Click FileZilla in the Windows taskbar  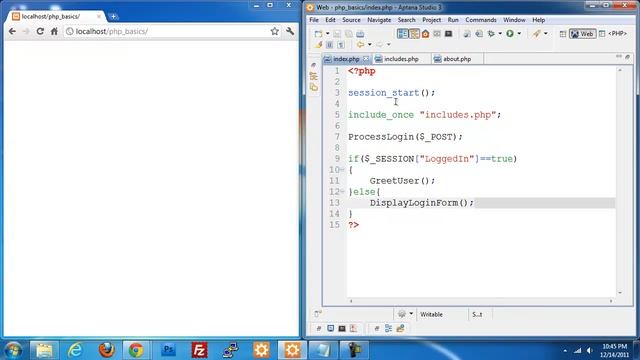click(199, 350)
